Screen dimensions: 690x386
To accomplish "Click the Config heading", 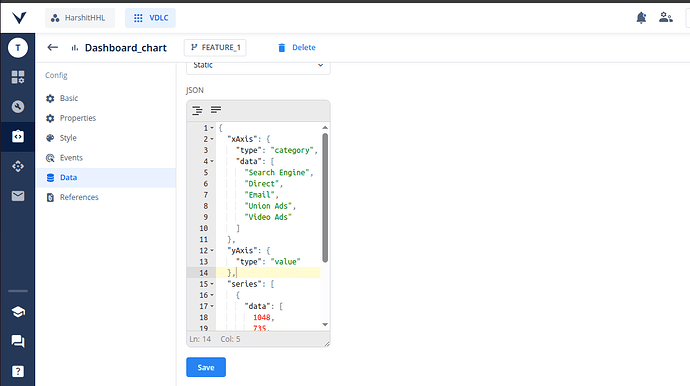I will [x=56, y=75].
